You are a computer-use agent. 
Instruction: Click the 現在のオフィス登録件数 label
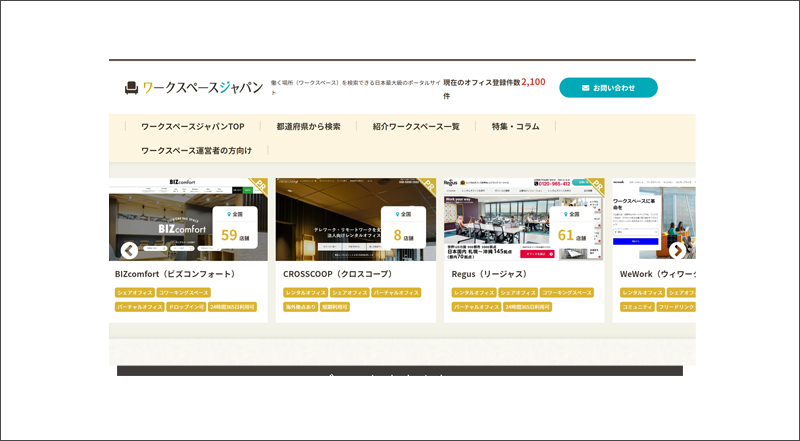[482, 82]
